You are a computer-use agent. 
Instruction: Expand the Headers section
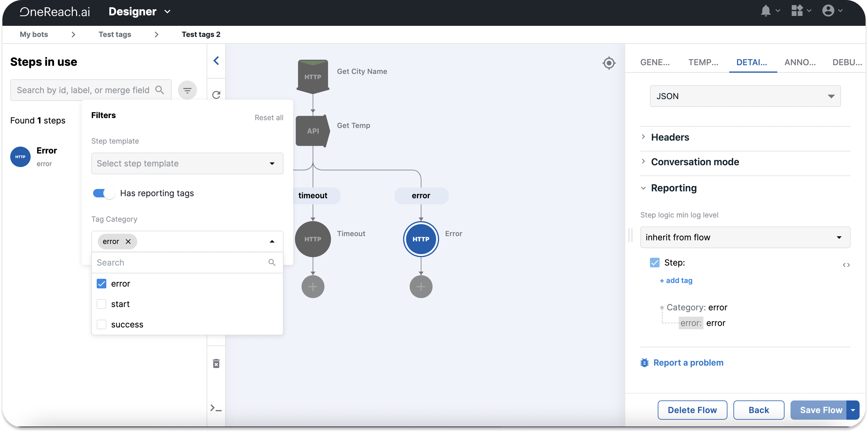pos(670,137)
